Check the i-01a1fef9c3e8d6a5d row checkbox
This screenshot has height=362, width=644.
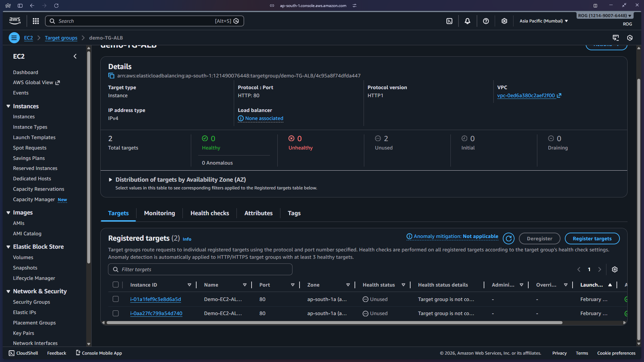(x=116, y=299)
